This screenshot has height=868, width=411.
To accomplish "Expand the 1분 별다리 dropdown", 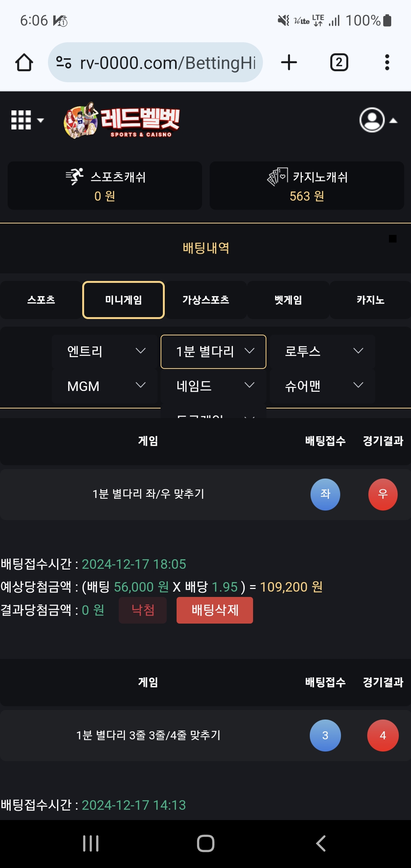I will click(x=213, y=351).
